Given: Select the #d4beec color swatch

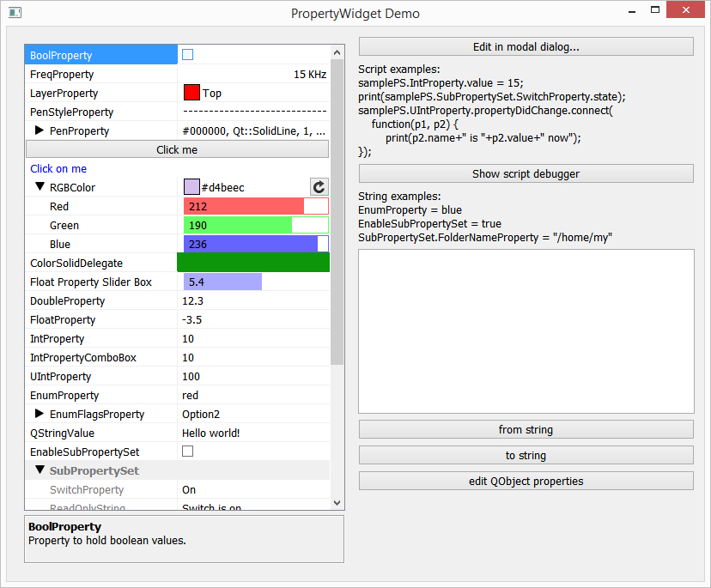Looking at the screenshot, I should tap(191, 187).
